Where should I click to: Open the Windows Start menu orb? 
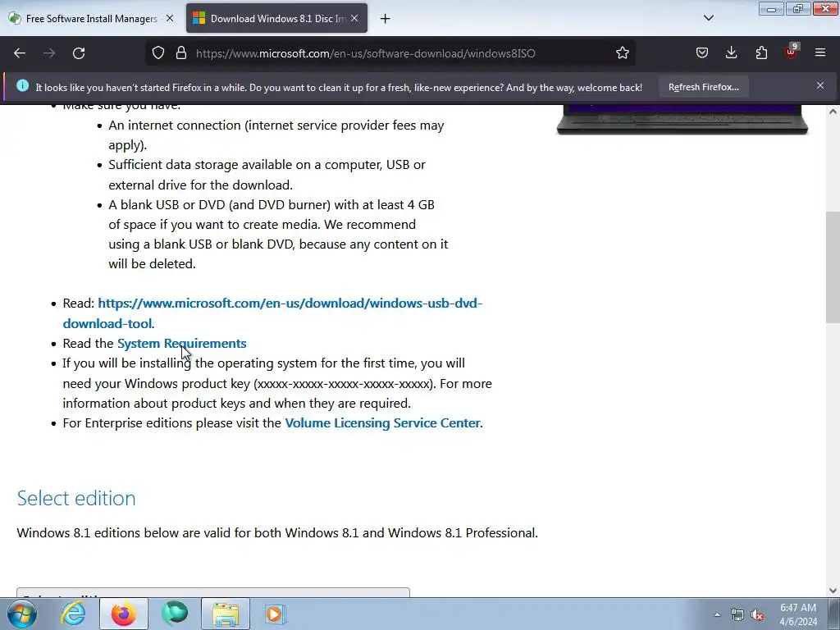(22, 614)
